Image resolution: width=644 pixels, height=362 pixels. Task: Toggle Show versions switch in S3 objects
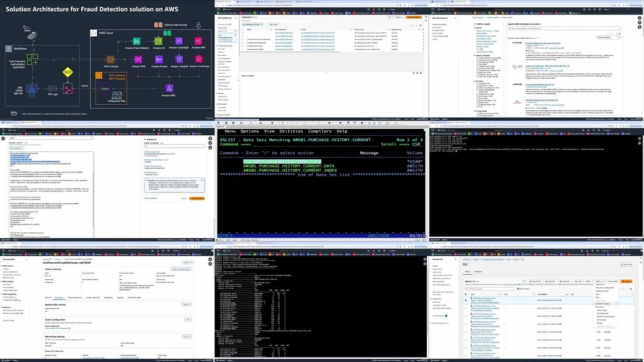pyautogui.click(x=518, y=289)
